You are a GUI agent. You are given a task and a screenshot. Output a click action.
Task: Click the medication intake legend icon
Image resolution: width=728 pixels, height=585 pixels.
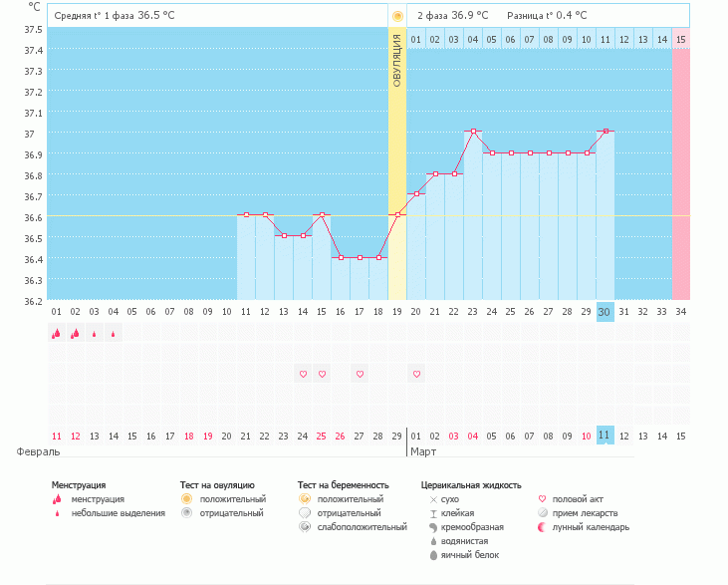pyautogui.click(x=542, y=512)
